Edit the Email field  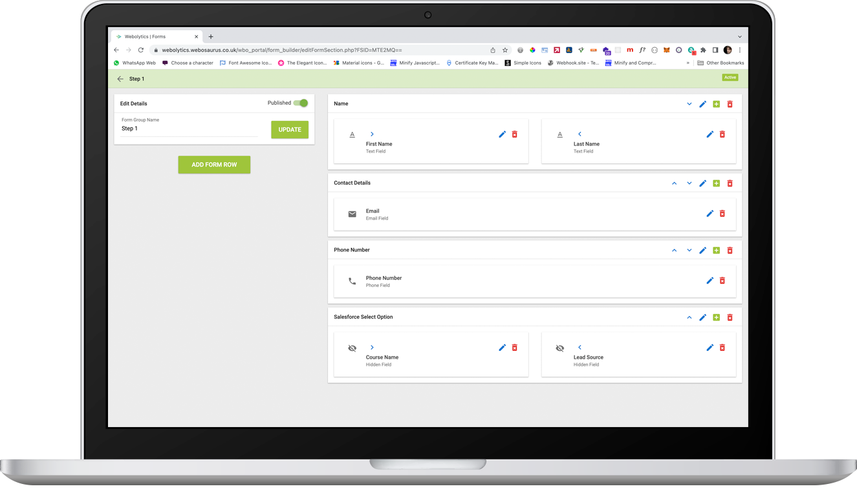tap(710, 213)
